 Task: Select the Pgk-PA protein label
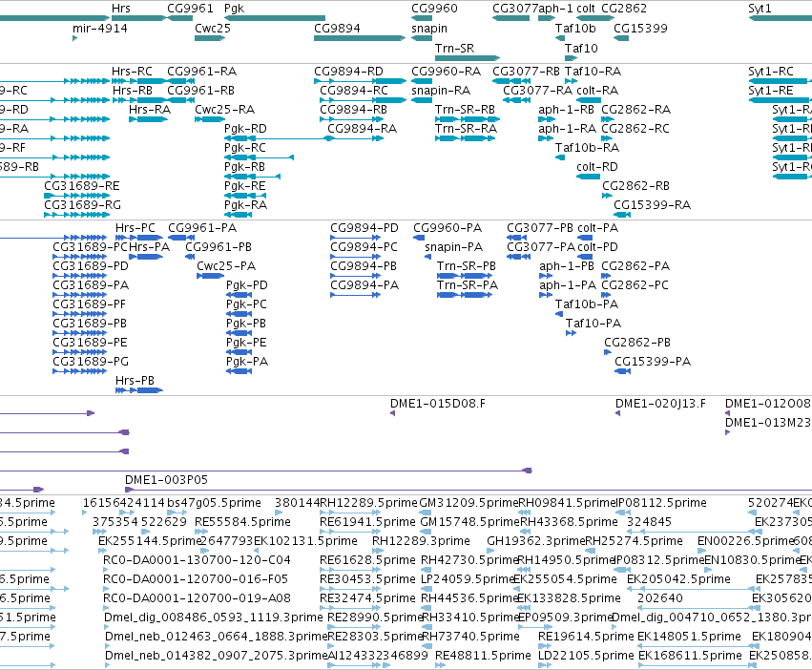tap(247, 362)
